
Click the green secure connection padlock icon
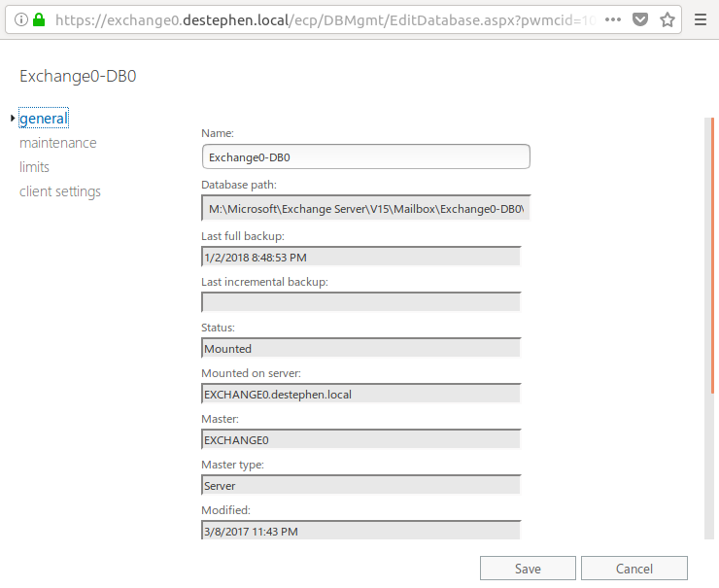coord(39,19)
